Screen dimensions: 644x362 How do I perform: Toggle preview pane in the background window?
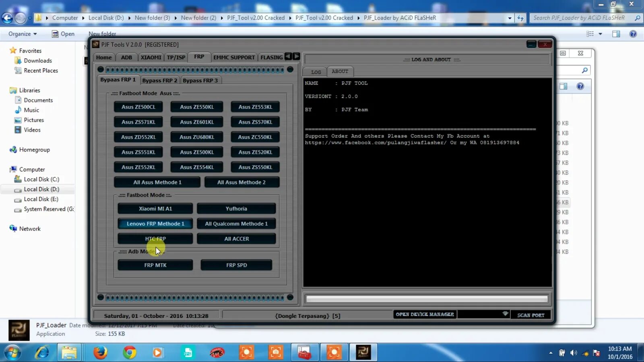(563, 86)
